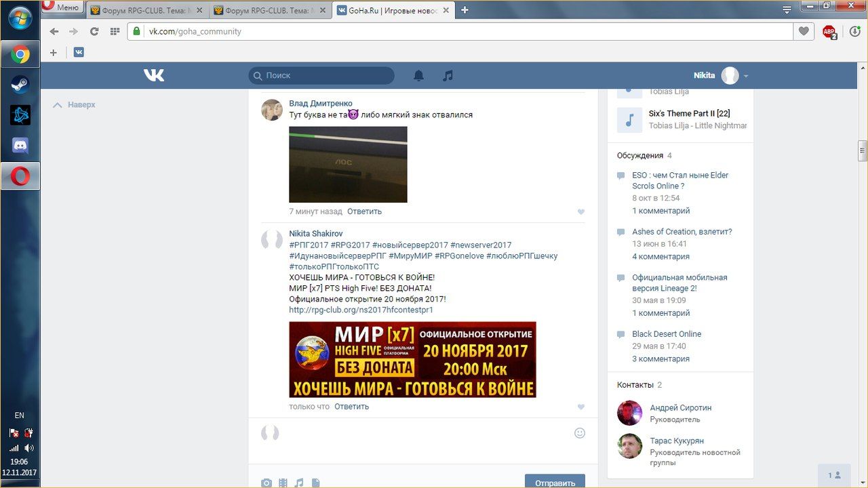The image size is (868, 488).
Task: Open the VK music player icon
Action: pyautogui.click(x=448, y=76)
